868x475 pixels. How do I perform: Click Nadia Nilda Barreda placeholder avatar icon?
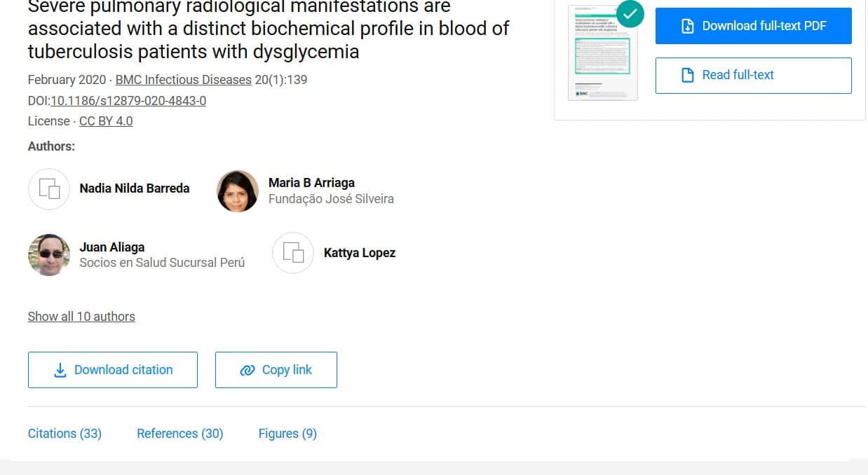click(x=49, y=189)
